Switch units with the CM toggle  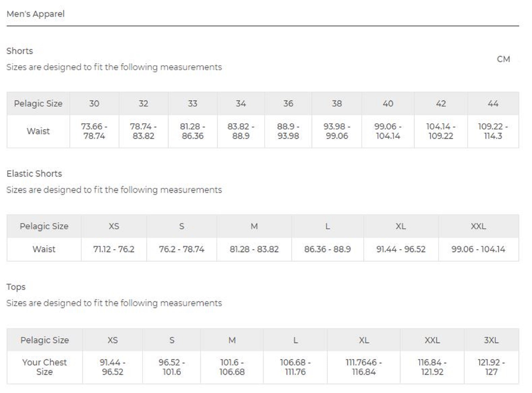(503, 59)
